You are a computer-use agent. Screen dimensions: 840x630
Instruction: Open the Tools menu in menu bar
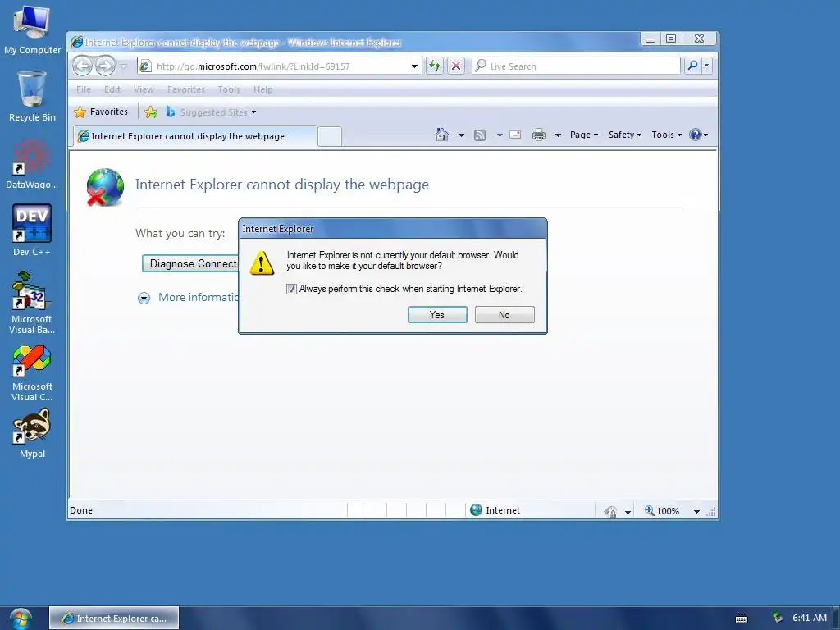(x=229, y=89)
